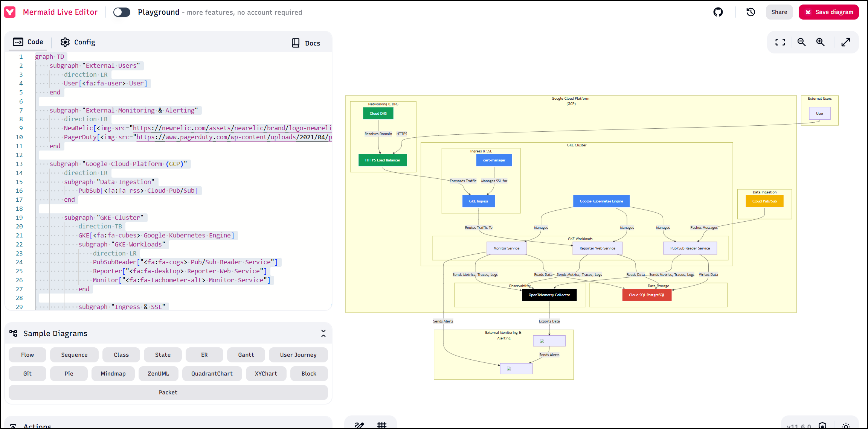This screenshot has height=429, width=868.
Task: Switch to the Config tab
Action: point(78,42)
